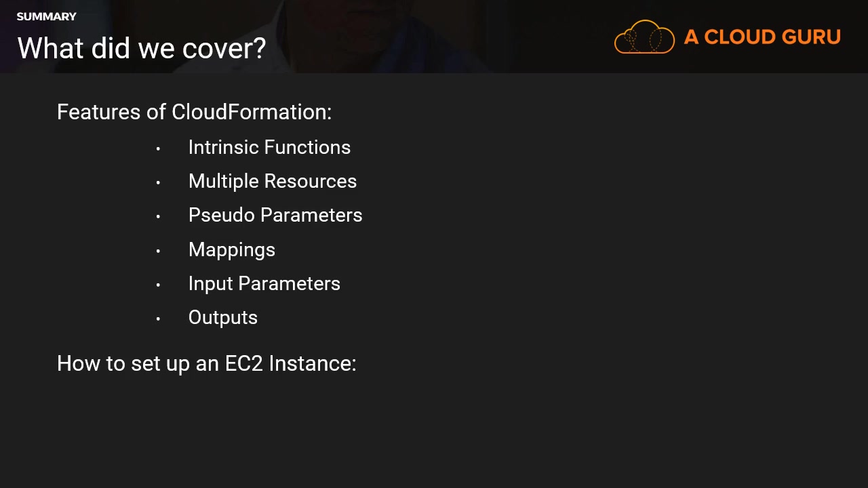
Task: Click the bullet dot beside Multiple Resources
Action: click(158, 182)
